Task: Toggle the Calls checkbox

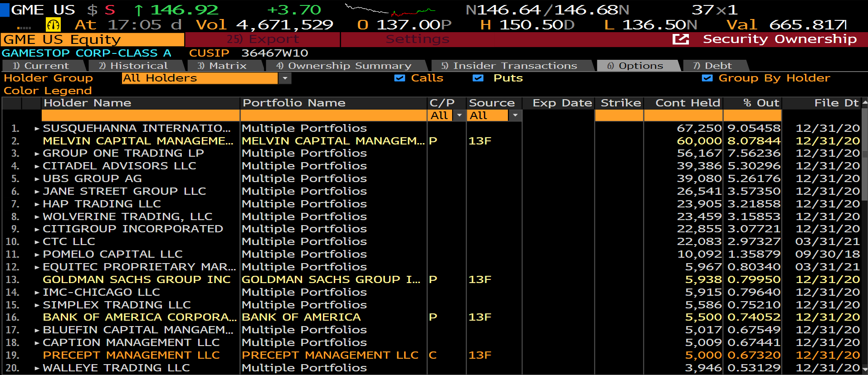Action: [x=400, y=78]
